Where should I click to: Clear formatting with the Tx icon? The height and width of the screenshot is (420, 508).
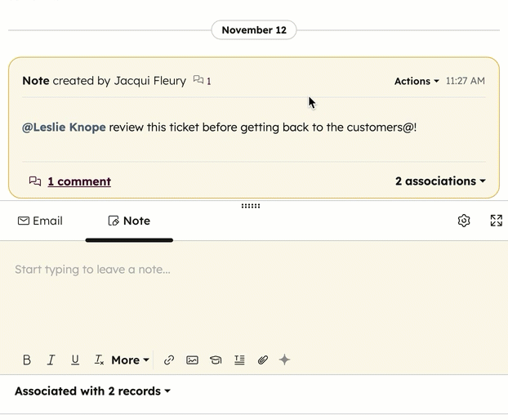99,360
